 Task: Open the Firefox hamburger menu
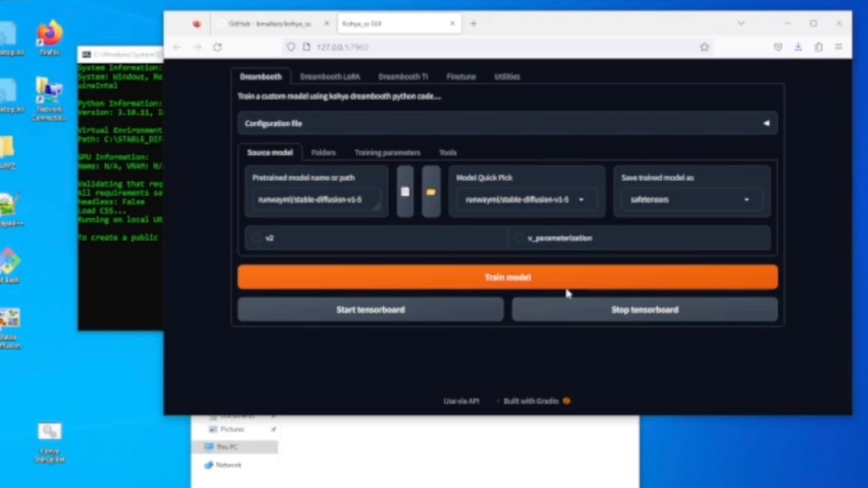[x=839, y=47]
